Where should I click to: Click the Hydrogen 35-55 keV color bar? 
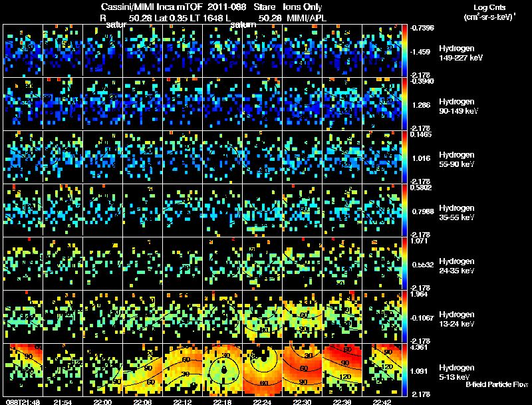[x=405, y=210]
